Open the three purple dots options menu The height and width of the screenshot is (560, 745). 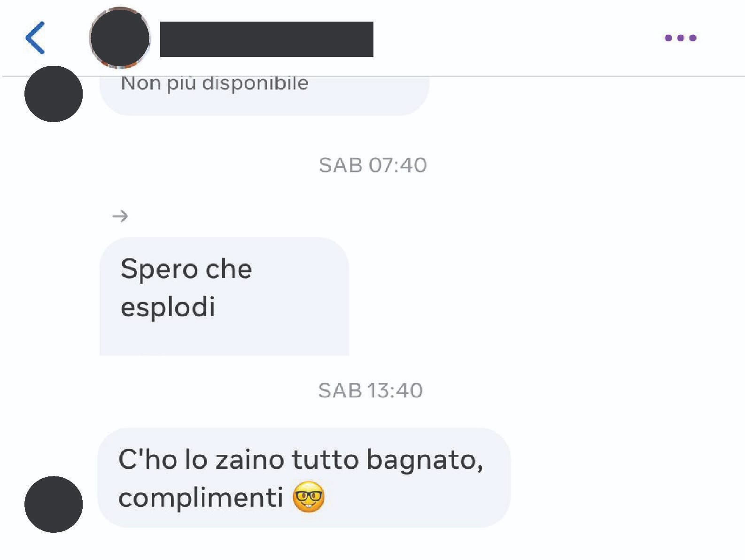[x=680, y=38]
